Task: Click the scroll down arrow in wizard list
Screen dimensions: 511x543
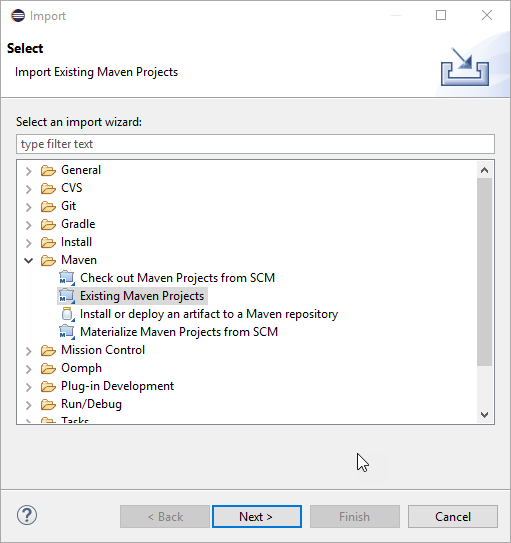Action: [x=485, y=415]
